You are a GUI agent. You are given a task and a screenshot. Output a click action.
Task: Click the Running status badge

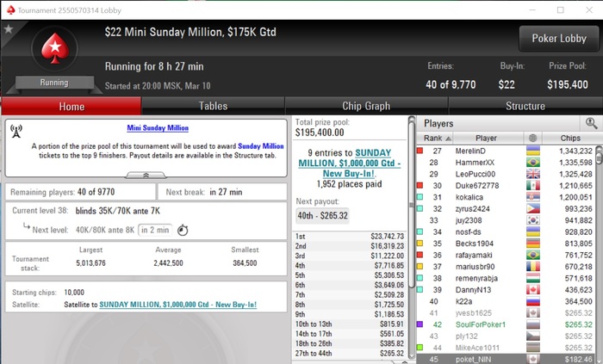[x=54, y=83]
